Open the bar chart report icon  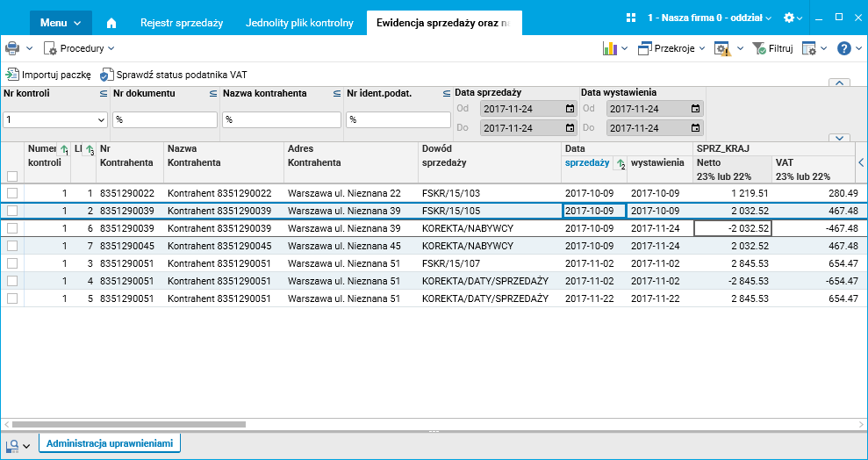tap(609, 48)
